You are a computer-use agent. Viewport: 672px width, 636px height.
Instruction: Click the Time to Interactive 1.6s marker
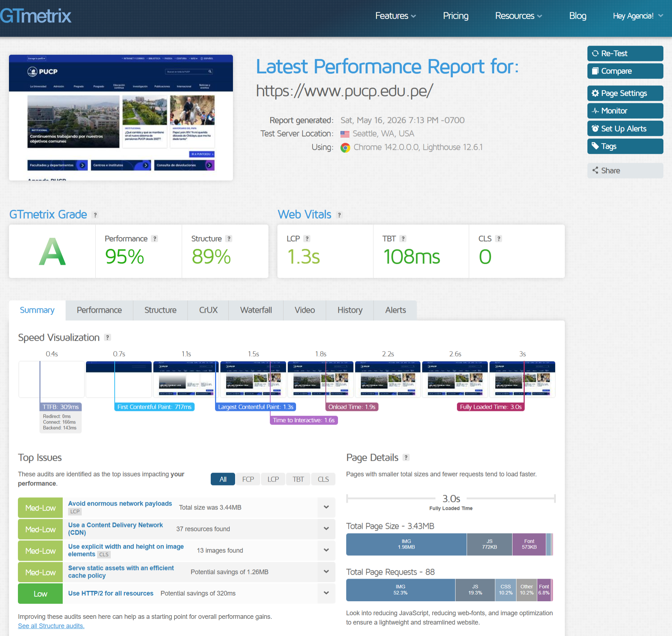[304, 420]
